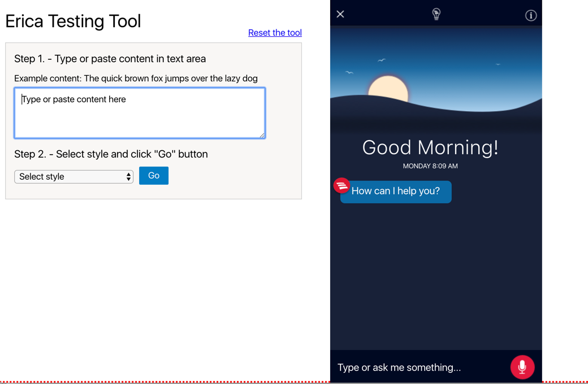Screen dimensions: 588x384
Task: Open the Select style dropdown
Action: 74,176
